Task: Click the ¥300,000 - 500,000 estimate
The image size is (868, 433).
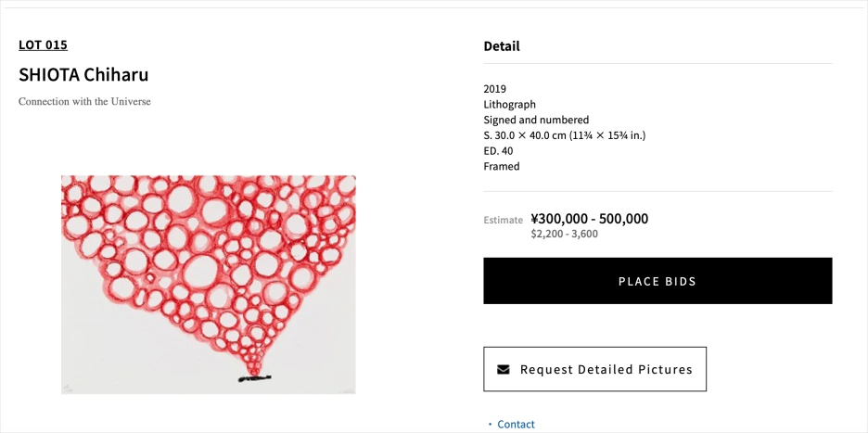Action: 589,219
